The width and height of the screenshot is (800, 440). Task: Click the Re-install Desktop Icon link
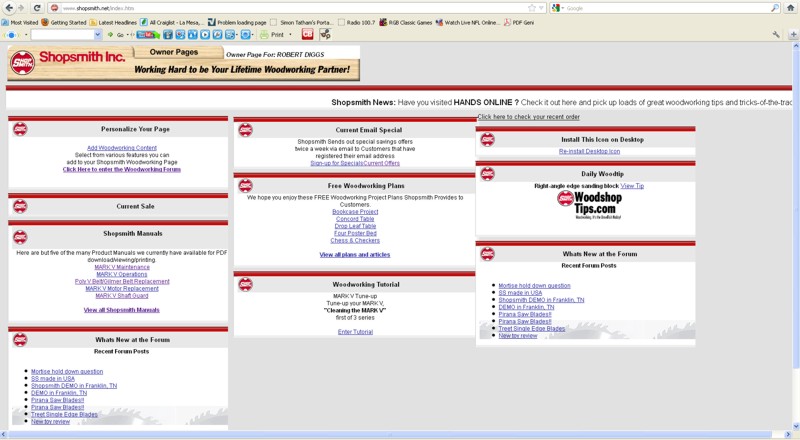click(x=589, y=152)
